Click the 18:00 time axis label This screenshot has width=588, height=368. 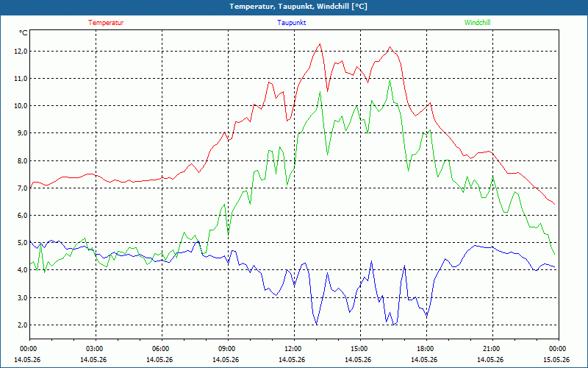point(426,349)
